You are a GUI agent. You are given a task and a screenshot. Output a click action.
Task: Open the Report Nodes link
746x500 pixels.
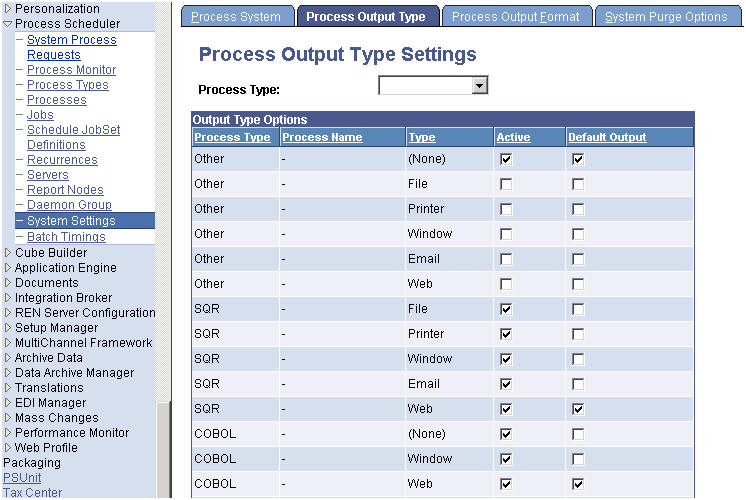coord(65,190)
